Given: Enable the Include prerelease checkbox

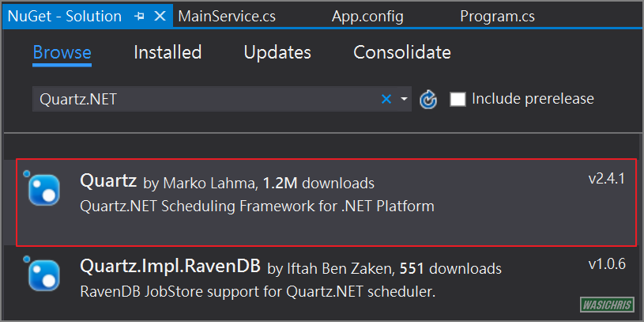Looking at the screenshot, I should 458,99.
